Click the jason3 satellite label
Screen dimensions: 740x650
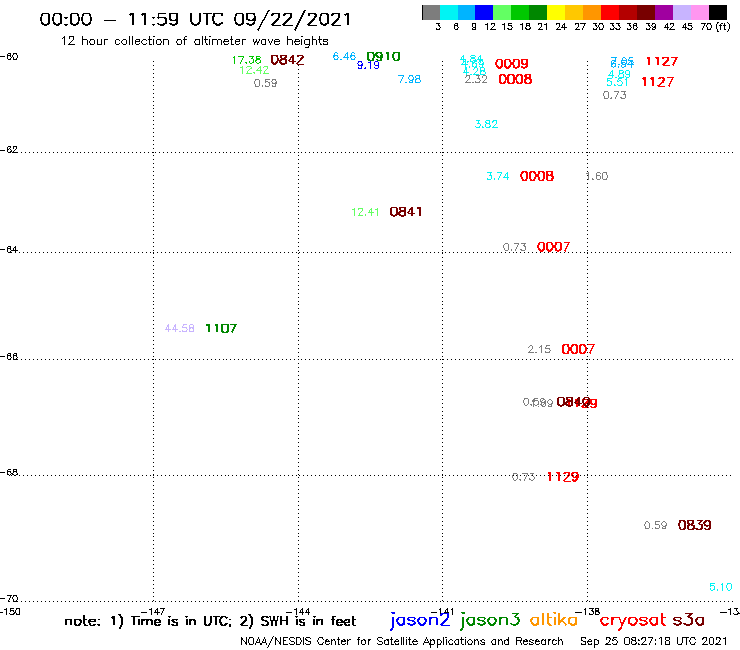[490, 621]
